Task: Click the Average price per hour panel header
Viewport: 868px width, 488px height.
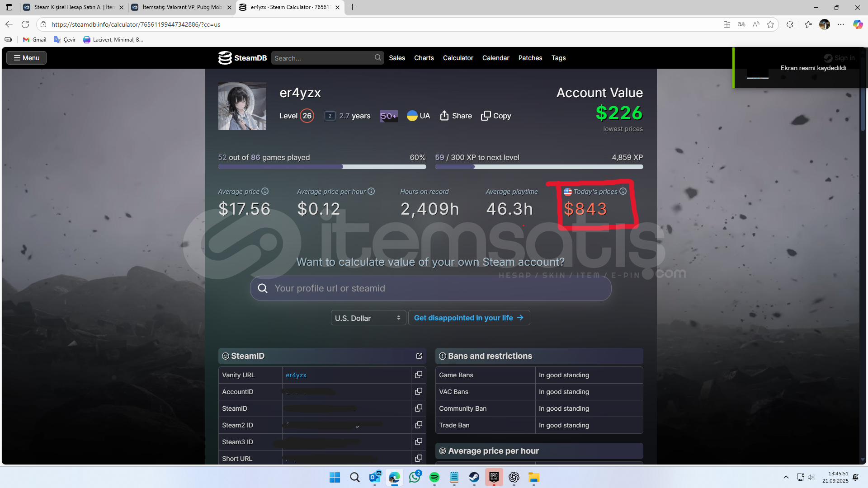Action: 539,451
